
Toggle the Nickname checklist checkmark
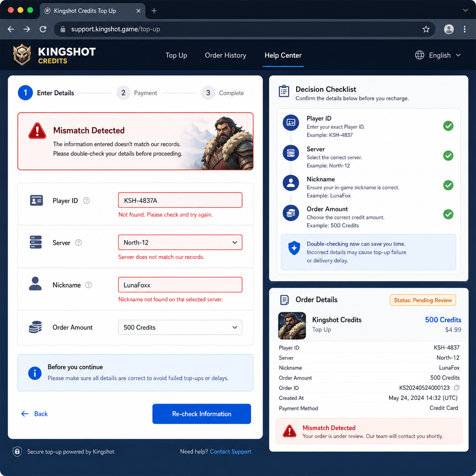448,185
